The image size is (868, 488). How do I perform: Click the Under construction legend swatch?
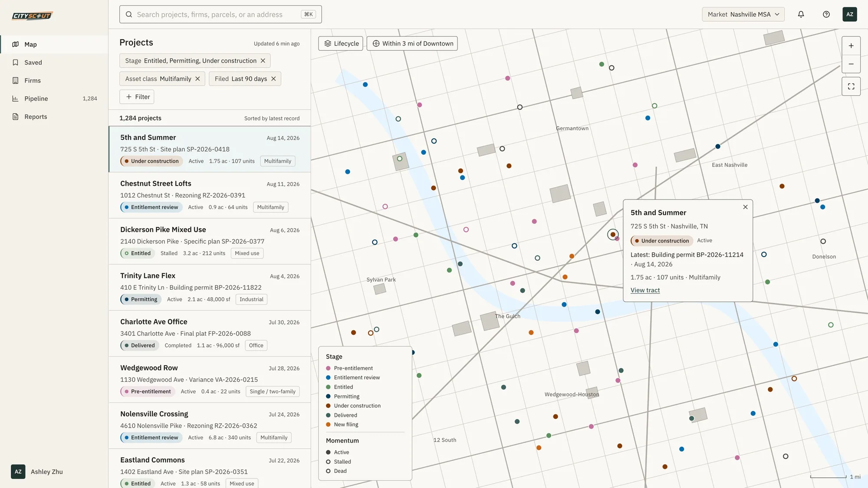(328, 406)
